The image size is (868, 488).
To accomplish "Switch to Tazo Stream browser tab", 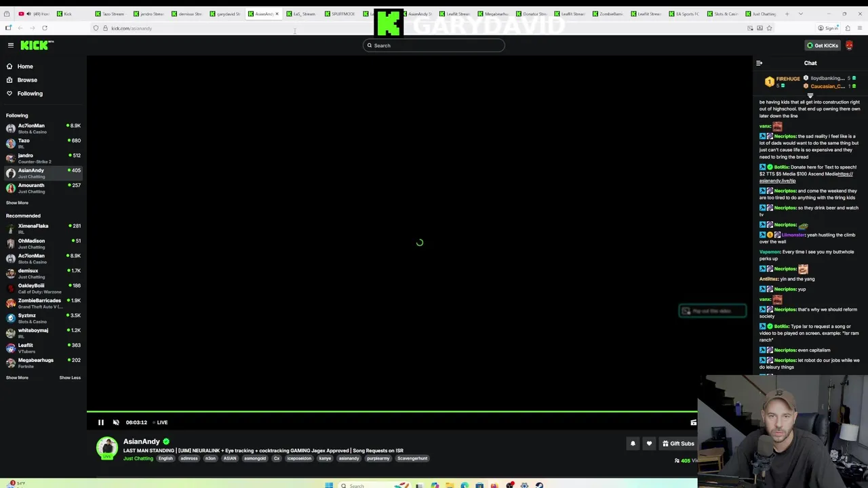I will (x=110, y=14).
